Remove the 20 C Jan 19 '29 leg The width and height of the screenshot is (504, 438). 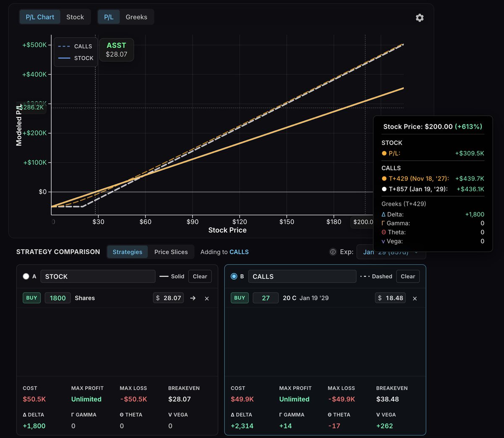415,298
